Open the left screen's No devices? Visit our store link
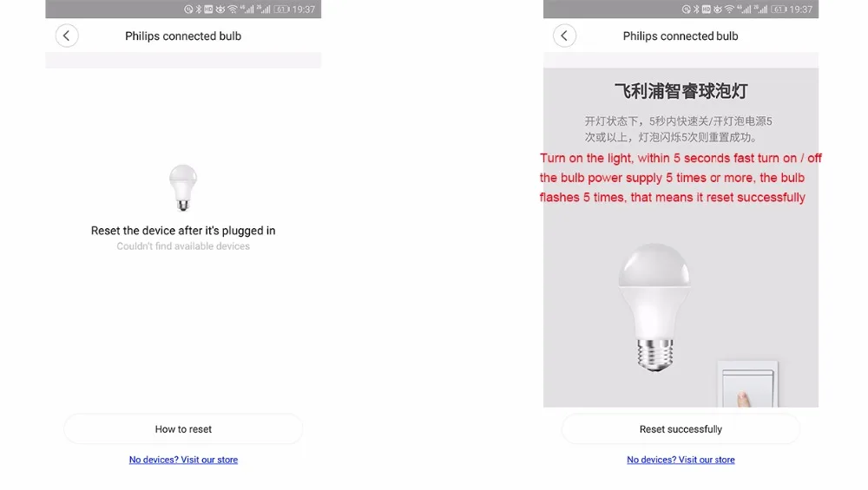This screenshot has width=868, height=490. coord(183,460)
